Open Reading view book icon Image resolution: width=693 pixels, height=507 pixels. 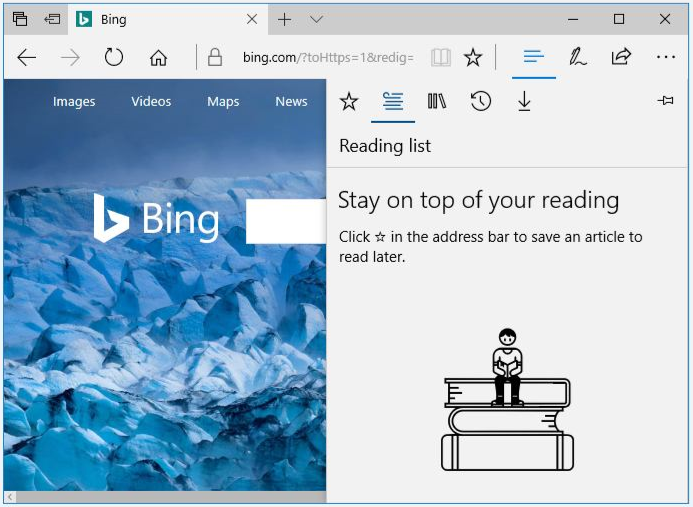(441, 57)
